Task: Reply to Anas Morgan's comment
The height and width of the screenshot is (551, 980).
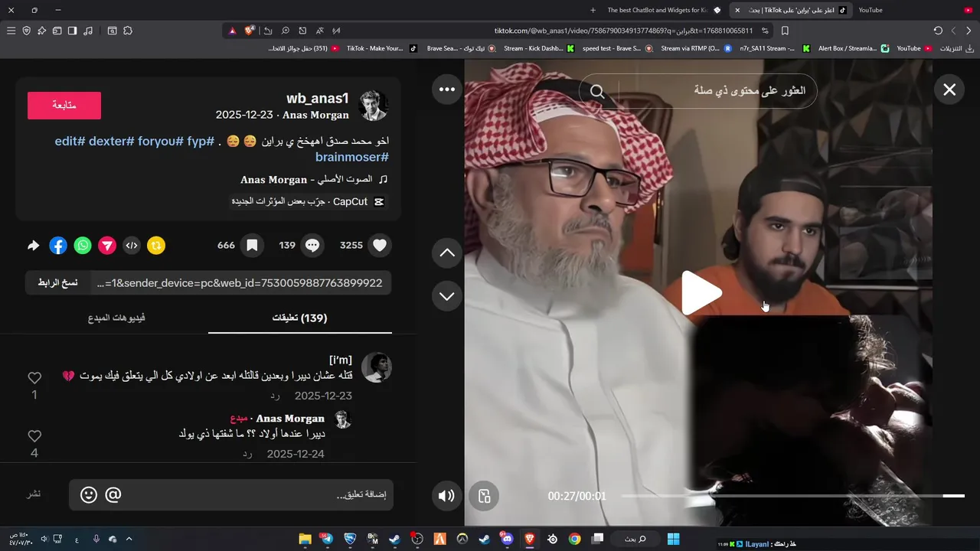Action: [248, 454]
